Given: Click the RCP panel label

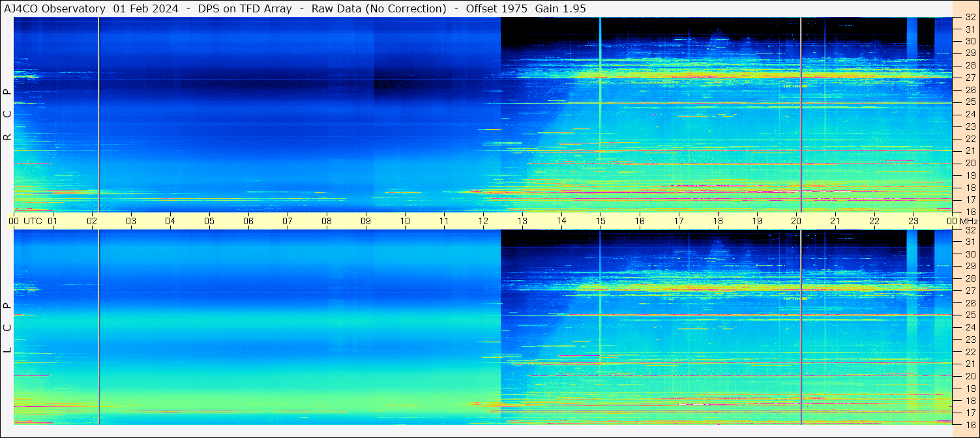Looking at the screenshot, I should pos(8,114).
